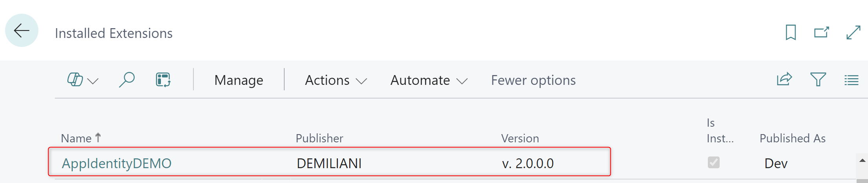Click the back arrow button
868x183 pixels.
coord(22,30)
